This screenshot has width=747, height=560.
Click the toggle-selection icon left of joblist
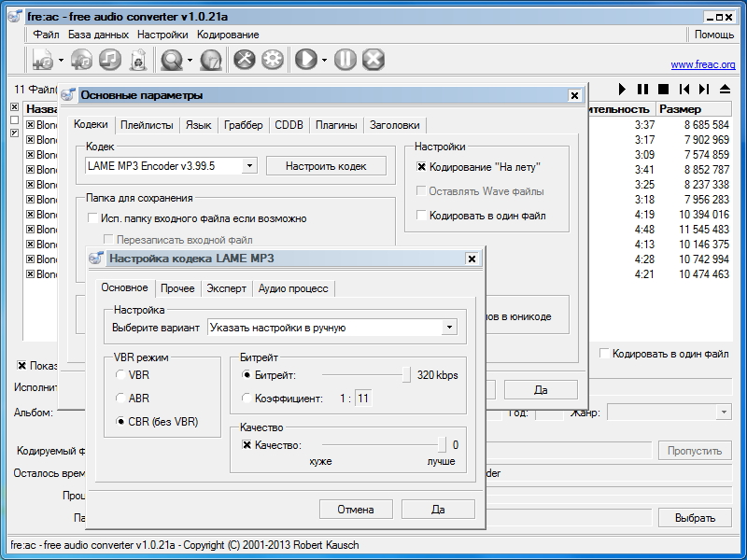pyautogui.click(x=14, y=133)
